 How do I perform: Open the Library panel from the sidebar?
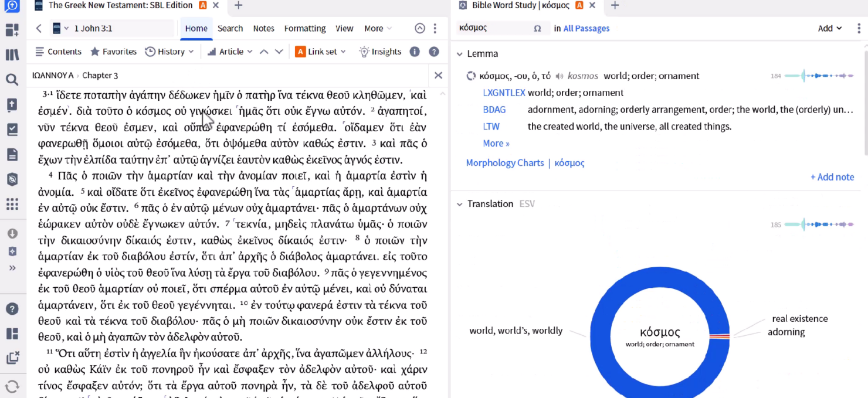pos(12,54)
